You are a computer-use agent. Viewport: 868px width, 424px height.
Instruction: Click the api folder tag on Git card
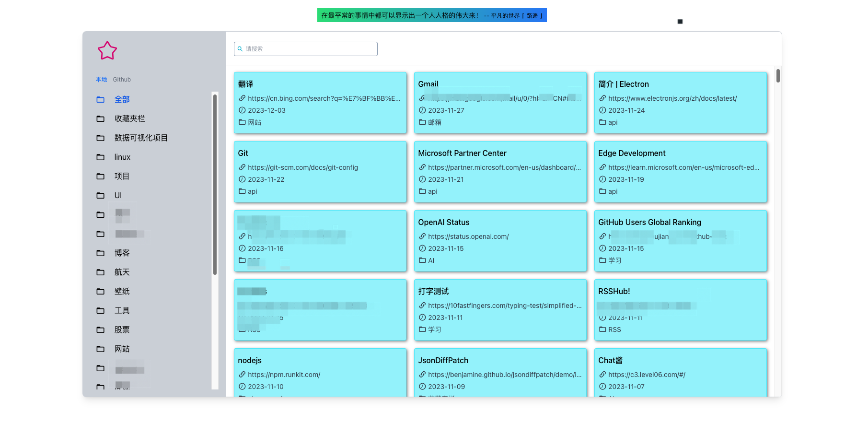252,191
